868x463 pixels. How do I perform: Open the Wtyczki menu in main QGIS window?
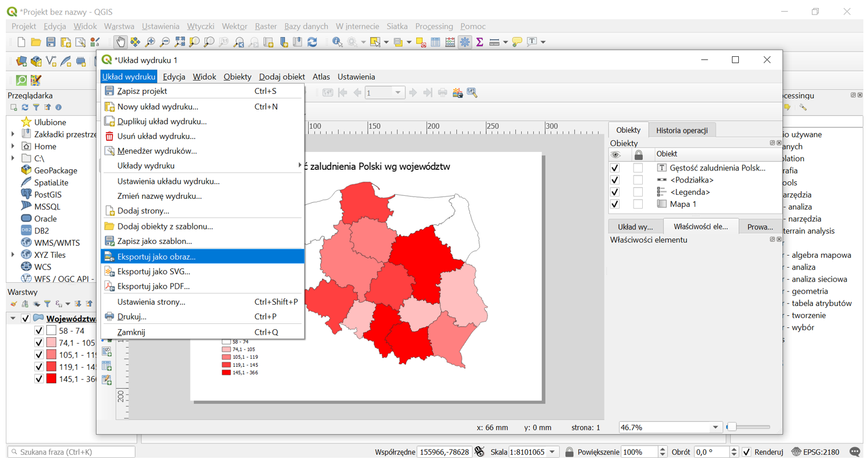click(201, 26)
